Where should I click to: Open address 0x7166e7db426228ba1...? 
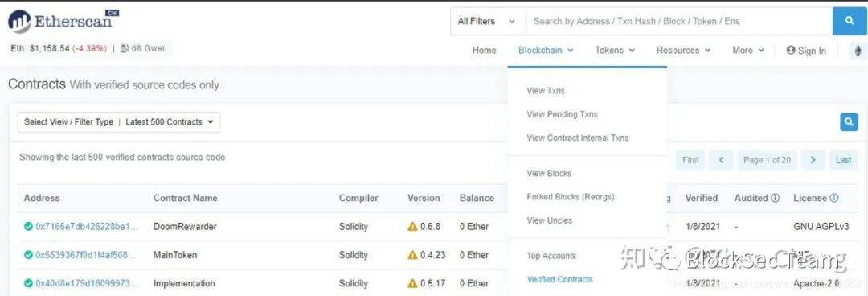(88, 227)
